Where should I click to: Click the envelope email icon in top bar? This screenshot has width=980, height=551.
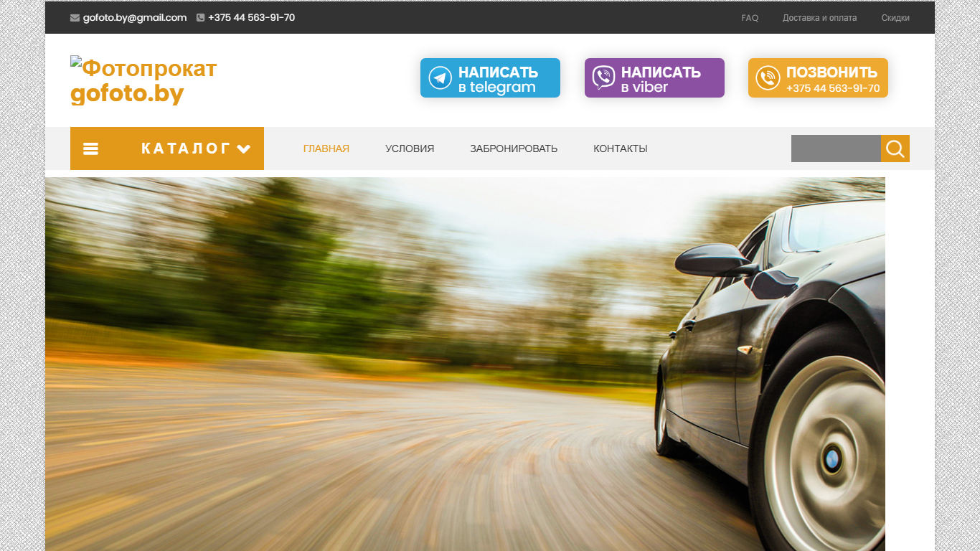pyautogui.click(x=75, y=18)
